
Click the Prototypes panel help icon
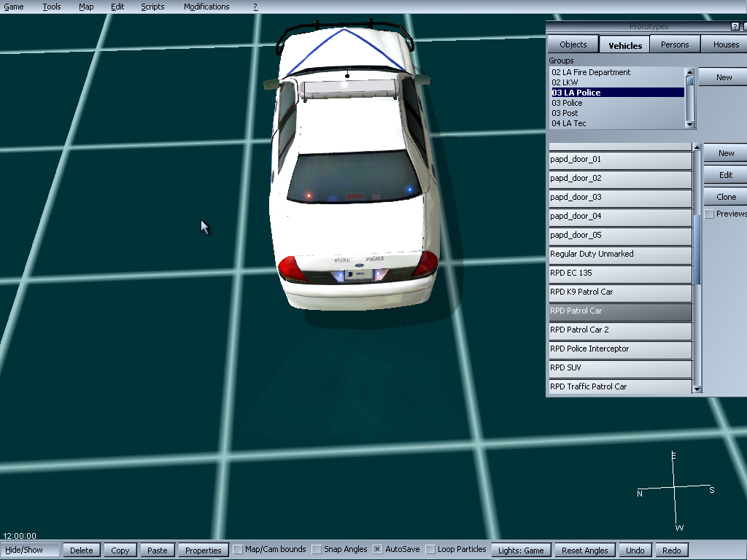(x=735, y=27)
